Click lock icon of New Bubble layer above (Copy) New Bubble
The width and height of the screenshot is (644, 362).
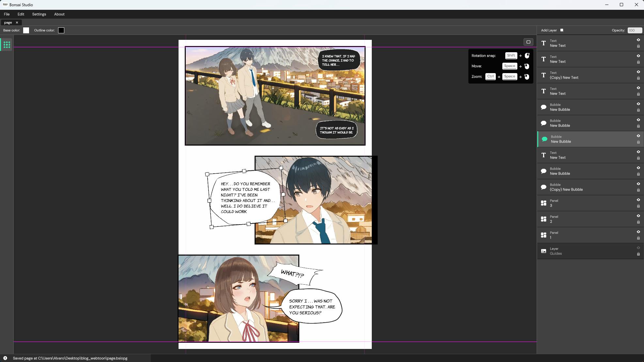[x=638, y=174]
